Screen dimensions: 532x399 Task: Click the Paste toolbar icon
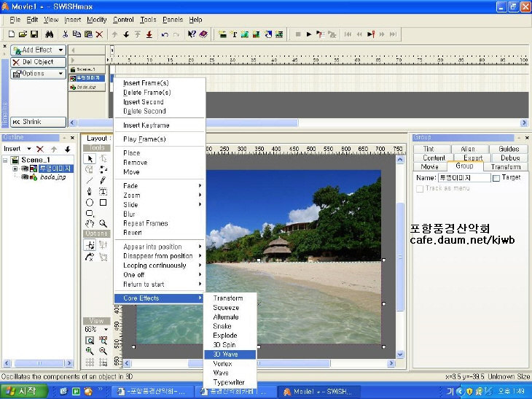pos(88,34)
